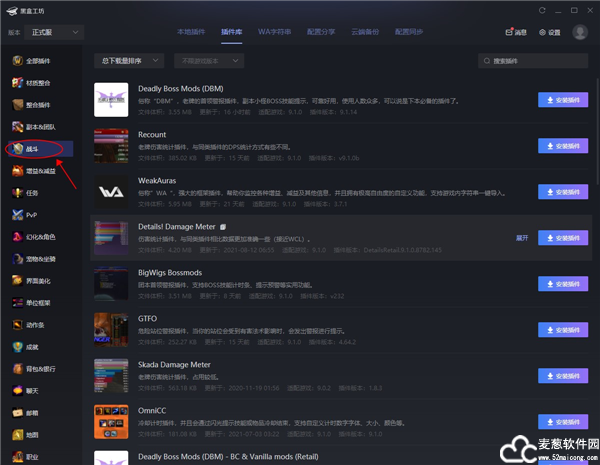Click the refresh icon in title bar
The image size is (600, 465).
(x=542, y=11)
